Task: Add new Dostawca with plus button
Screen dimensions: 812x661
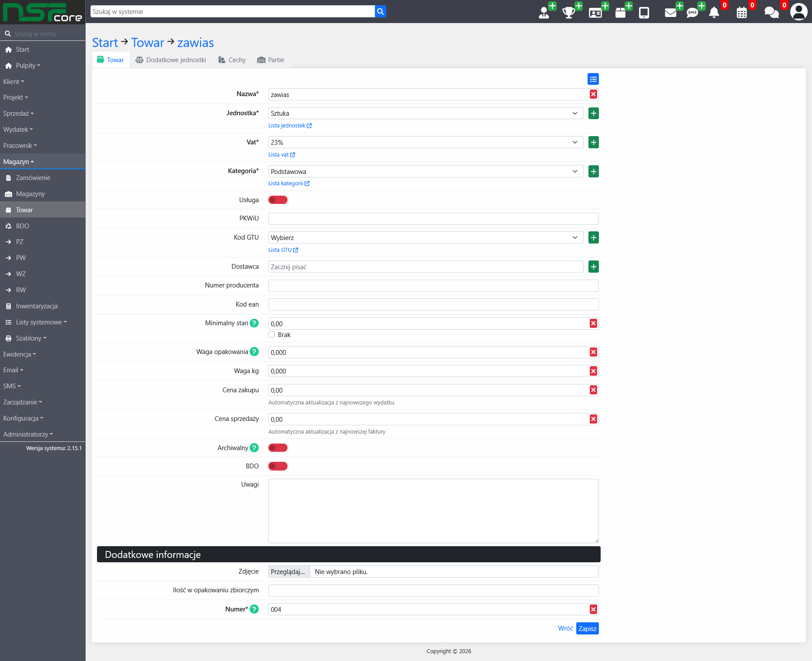Action: pyautogui.click(x=593, y=267)
